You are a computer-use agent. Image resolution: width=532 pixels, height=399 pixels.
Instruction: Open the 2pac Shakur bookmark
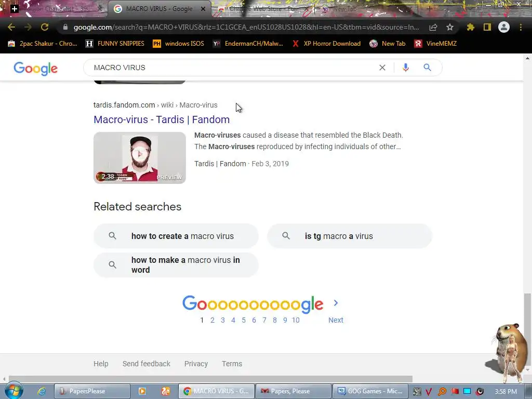[43, 44]
